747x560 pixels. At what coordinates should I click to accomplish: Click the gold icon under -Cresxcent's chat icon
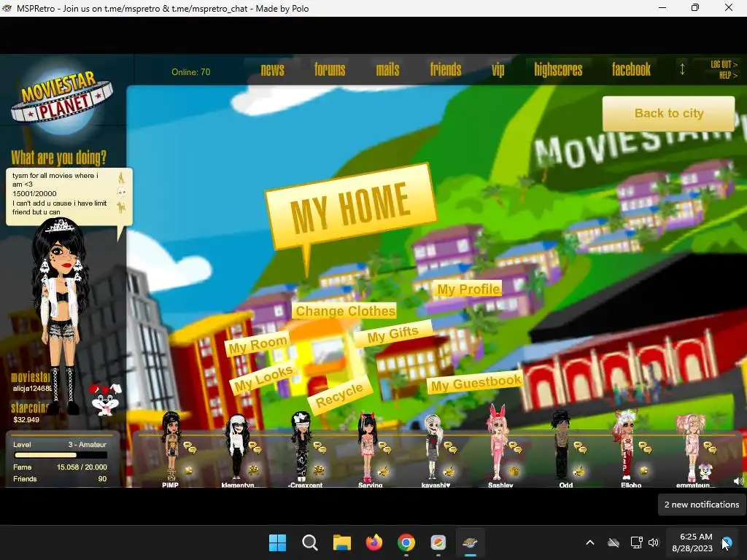point(319,470)
